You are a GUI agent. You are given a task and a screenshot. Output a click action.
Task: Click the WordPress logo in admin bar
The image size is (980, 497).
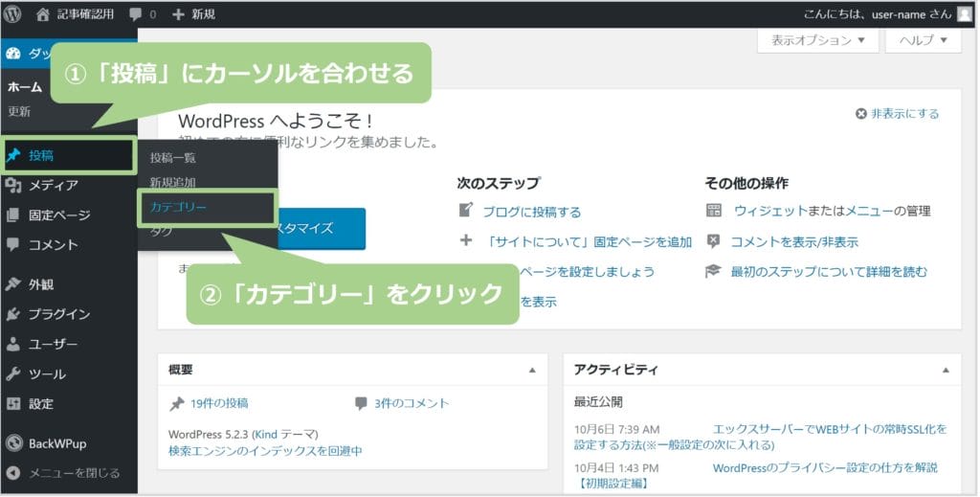click(x=11, y=13)
